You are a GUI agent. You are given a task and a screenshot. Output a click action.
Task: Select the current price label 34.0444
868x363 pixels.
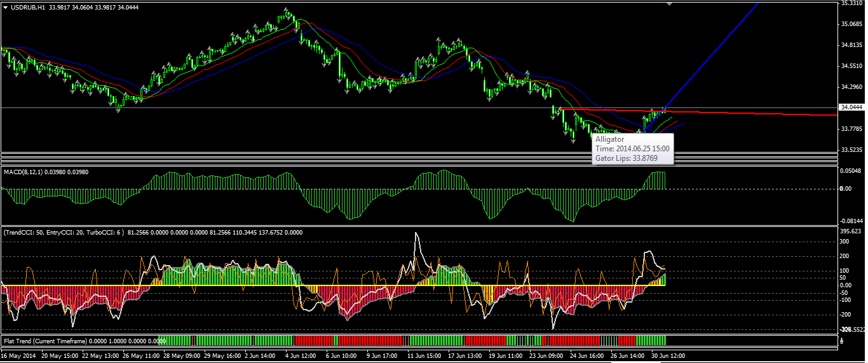click(851, 107)
